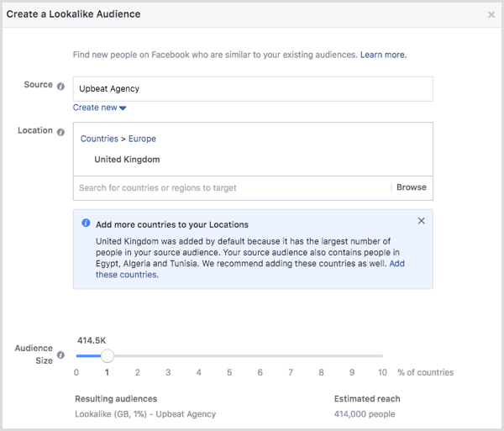Set slider to 10 percent mark
Screen dimensions: 504x431
click(382, 355)
